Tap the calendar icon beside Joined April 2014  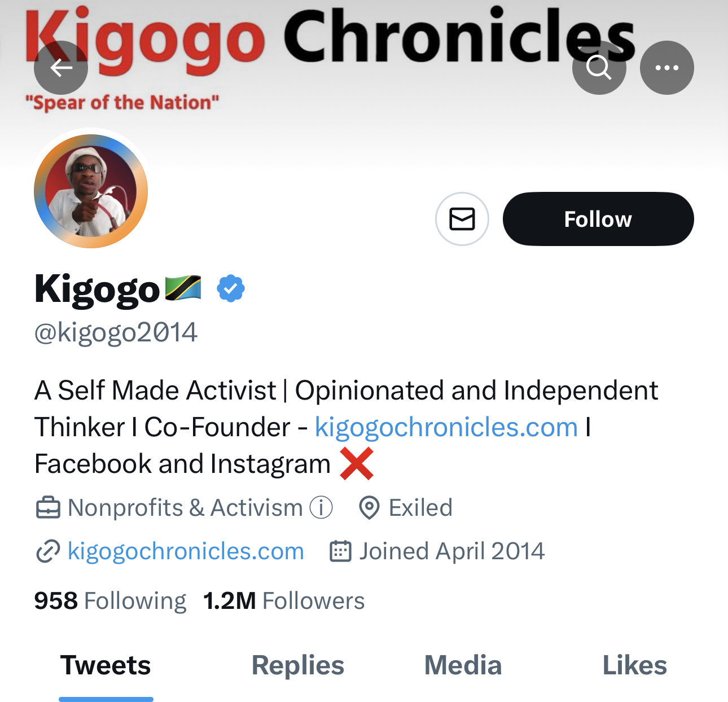[x=340, y=551]
